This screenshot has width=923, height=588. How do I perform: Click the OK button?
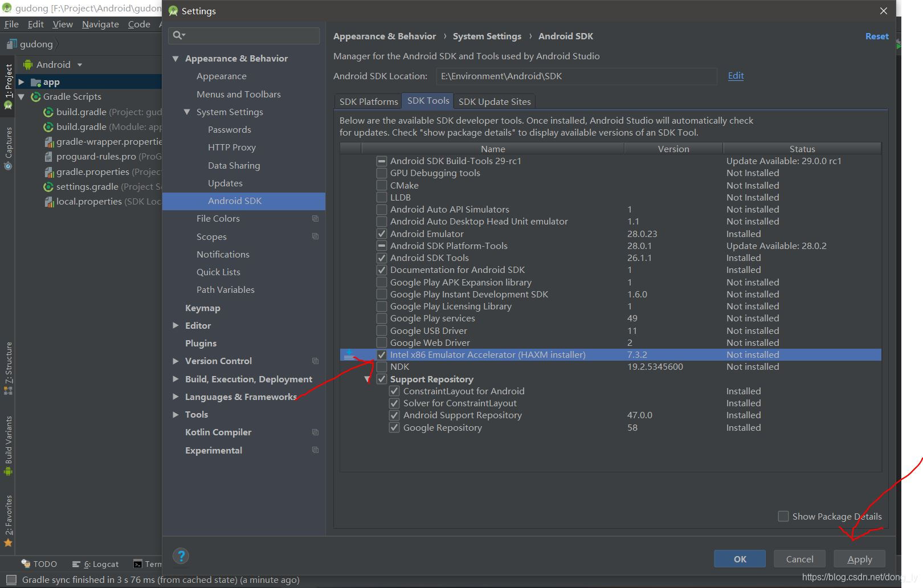click(x=740, y=559)
